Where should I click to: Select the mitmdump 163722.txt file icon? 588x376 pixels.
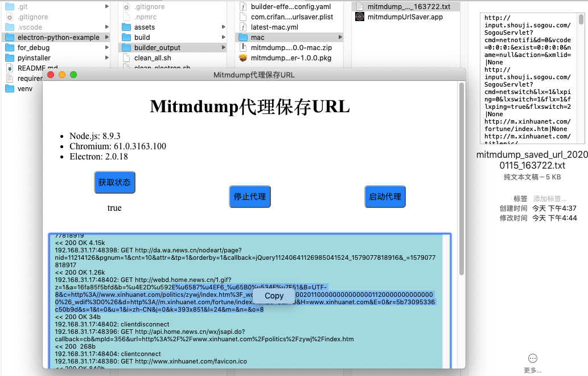[x=360, y=7]
